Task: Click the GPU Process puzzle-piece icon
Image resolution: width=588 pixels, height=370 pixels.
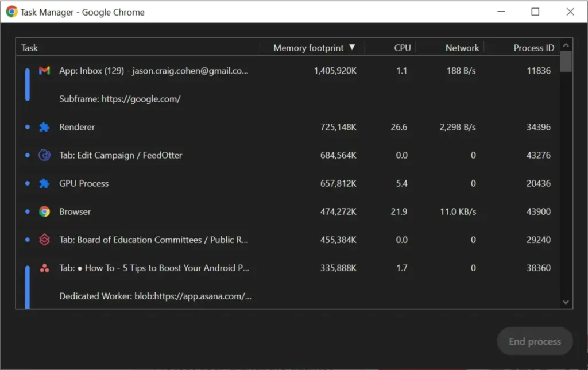Action: (44, 183)
